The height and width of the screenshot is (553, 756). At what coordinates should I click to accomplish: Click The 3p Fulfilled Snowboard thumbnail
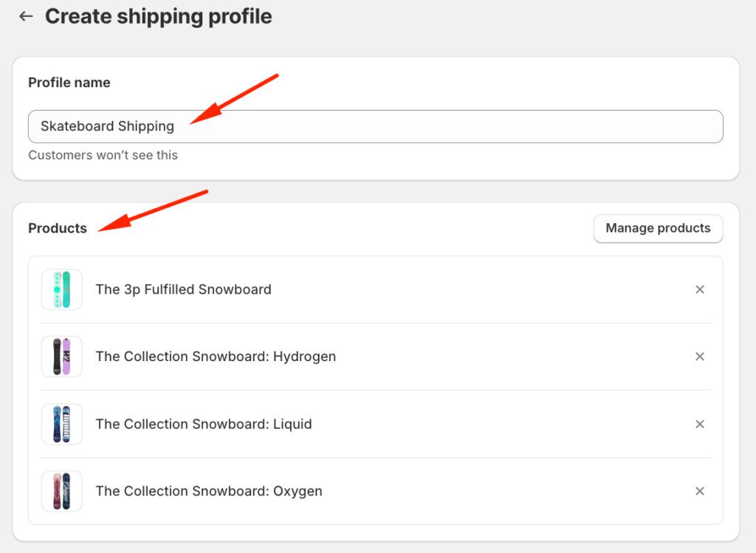(x=62, y=289)
